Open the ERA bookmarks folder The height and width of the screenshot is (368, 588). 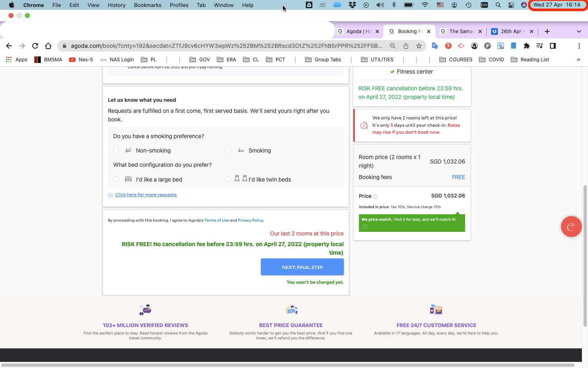tap(226, 60)
